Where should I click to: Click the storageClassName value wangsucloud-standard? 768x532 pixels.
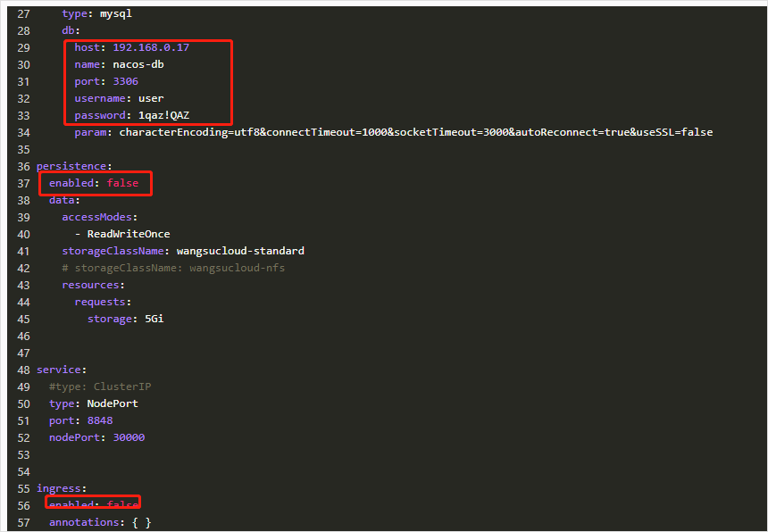pos(239,251)
